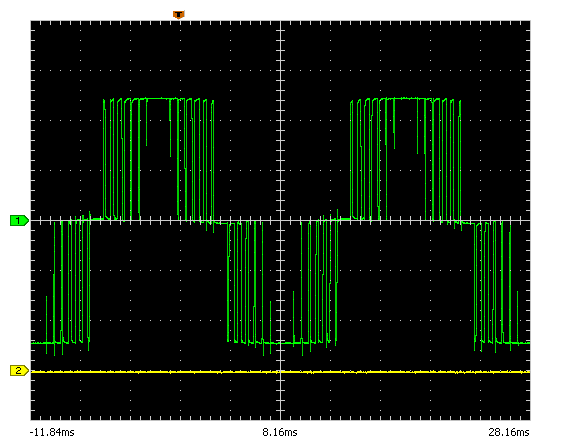Click the green negative plateau at left edge

click(39, 343)
